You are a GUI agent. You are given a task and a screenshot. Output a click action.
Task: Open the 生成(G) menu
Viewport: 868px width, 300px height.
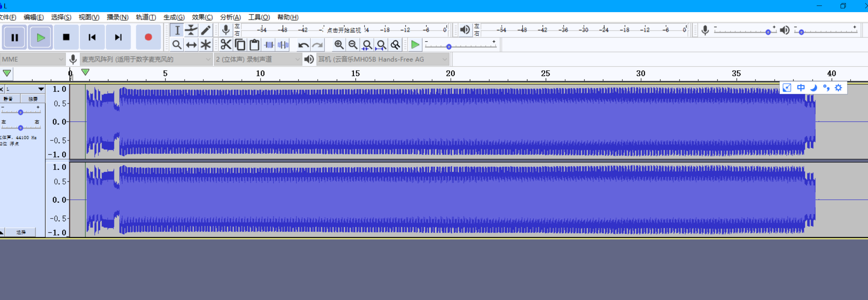coord(174,17)
